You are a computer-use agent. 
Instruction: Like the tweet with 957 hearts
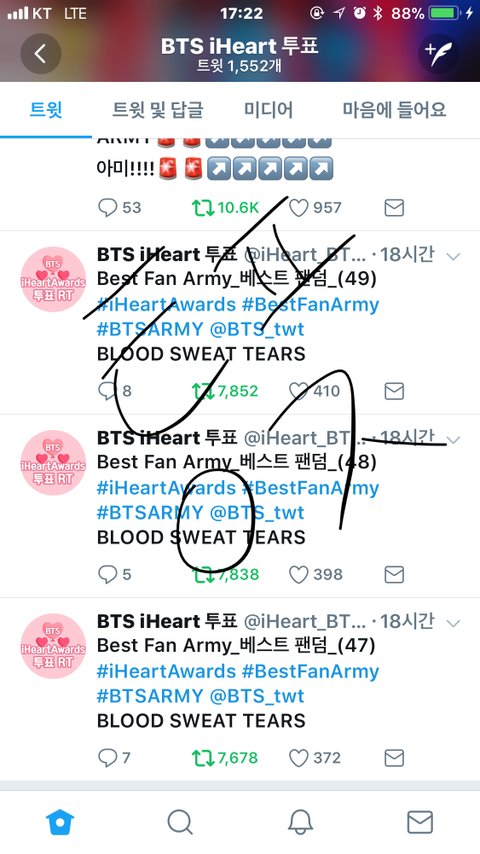[x=299, y=208]
